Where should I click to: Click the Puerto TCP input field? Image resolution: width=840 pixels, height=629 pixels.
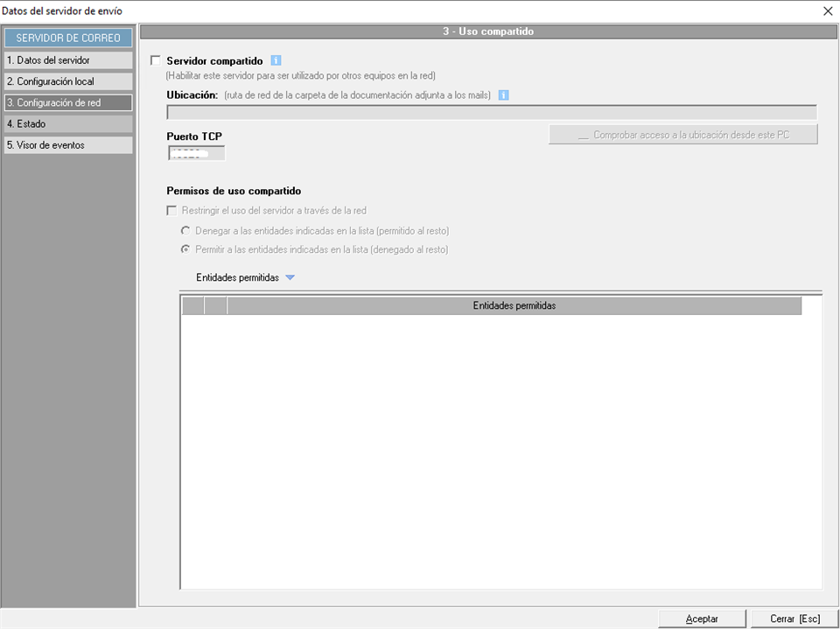tap(196, 153)
